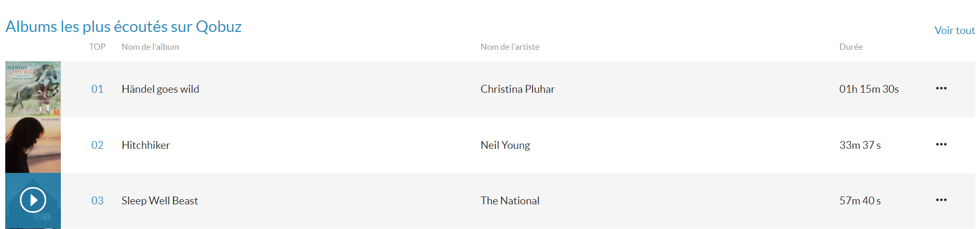Click the TOP column header
This screenshot has width=980, height=229.
(97, 47)
